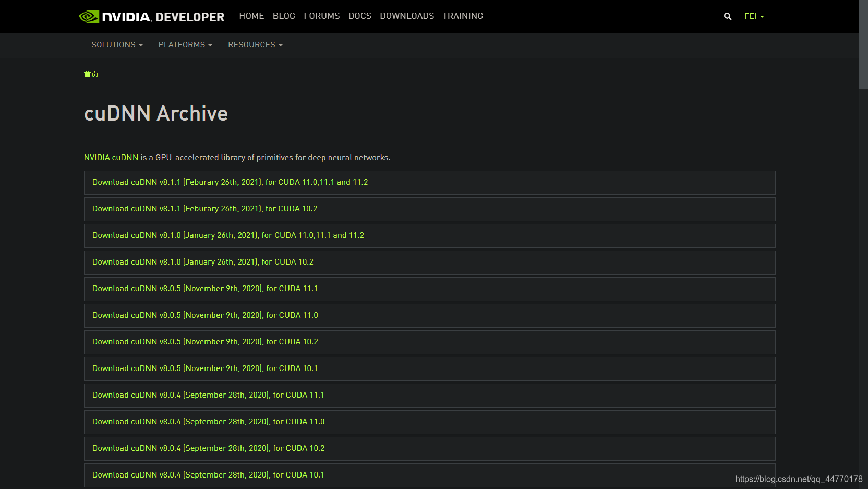Open the search magnifier icon
This screenshot has height=489, width=868.
coord(727,16)
